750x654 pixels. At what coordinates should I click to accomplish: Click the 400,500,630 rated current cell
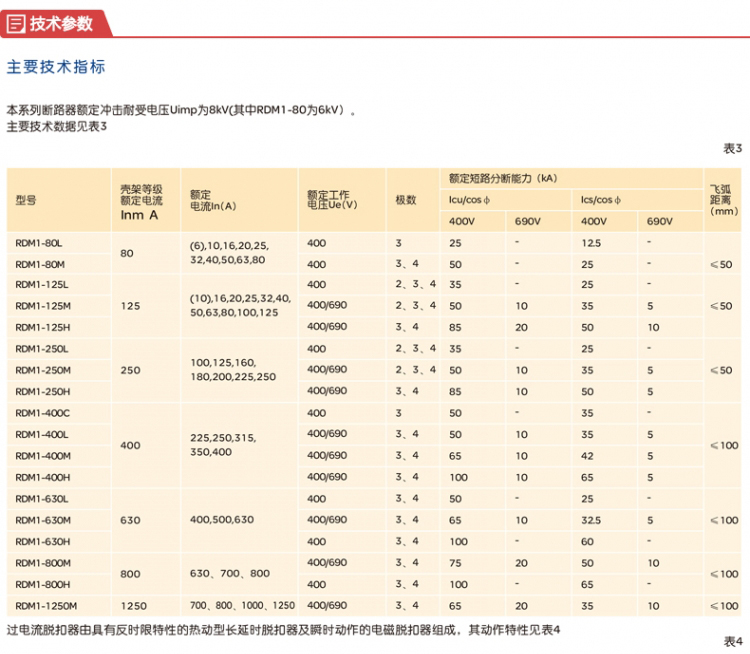click(x=221, y=520)
